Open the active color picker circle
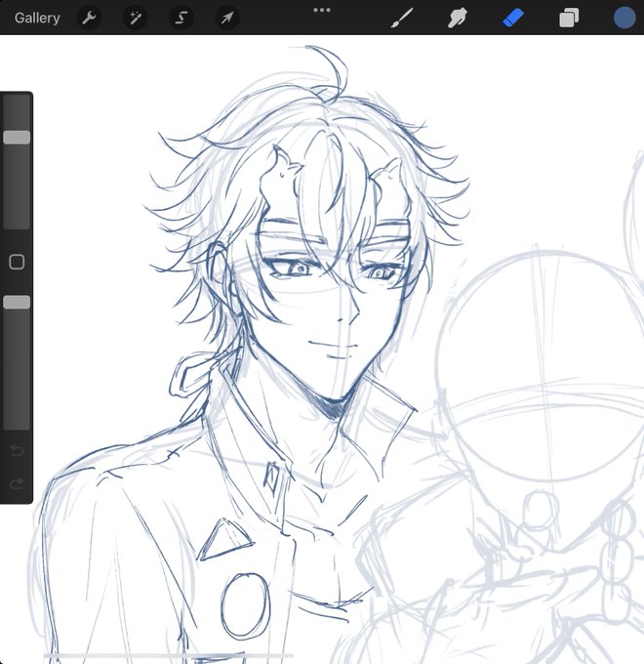Screen dimensions: 644x664 pyautogui.click(x=624, y=18)
